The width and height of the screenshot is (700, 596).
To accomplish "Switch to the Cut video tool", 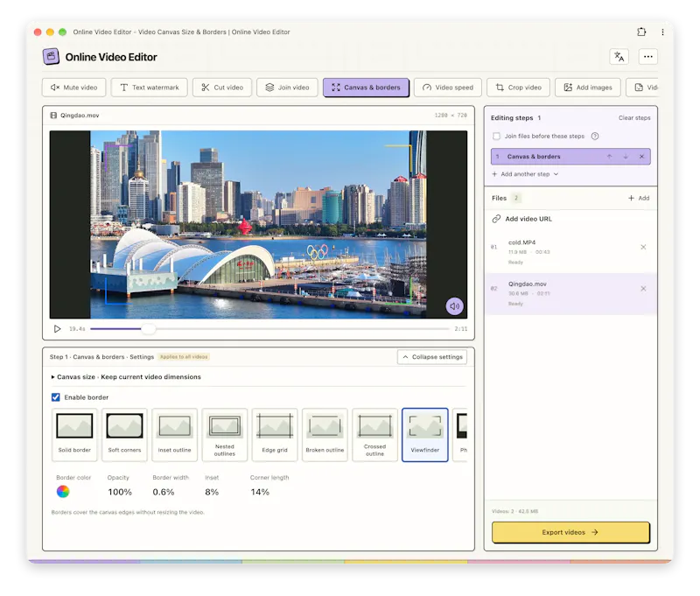I will pos(222,88).
